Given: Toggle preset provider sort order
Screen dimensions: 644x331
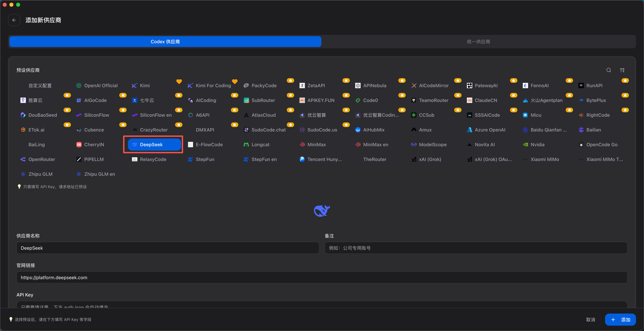Looking at the screenshot, I should click(622, 70).
